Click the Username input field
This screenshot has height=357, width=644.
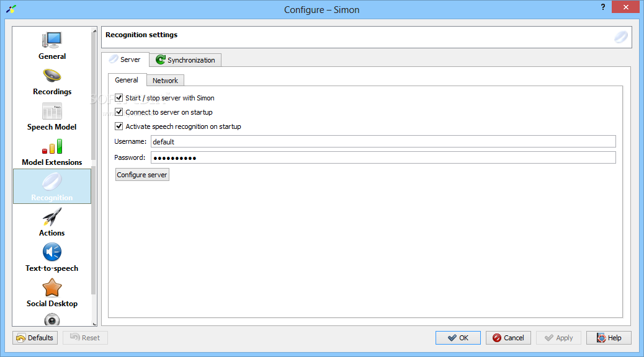[383, 141]
